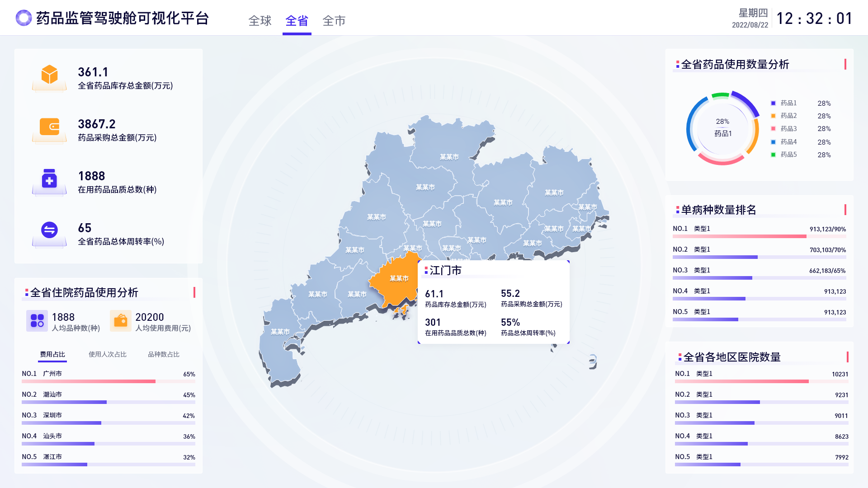Click the 广州市 NO.1 ranking bar
The height and width of the screenshot is (488, 868).
coord(89,381)
